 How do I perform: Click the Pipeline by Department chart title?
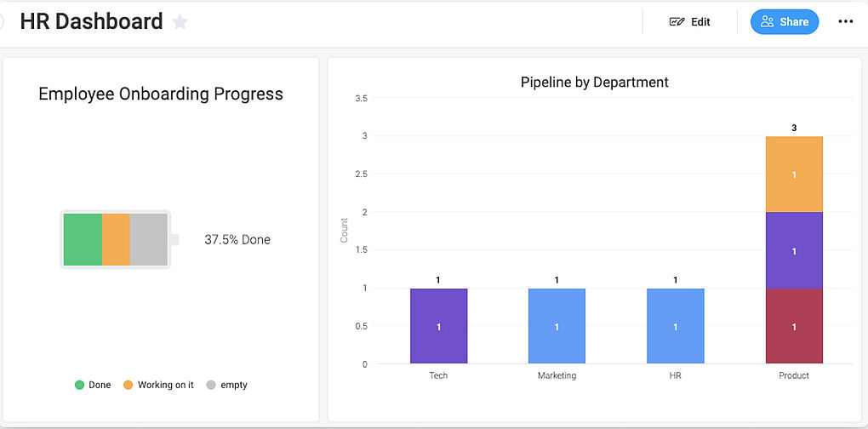594,83
